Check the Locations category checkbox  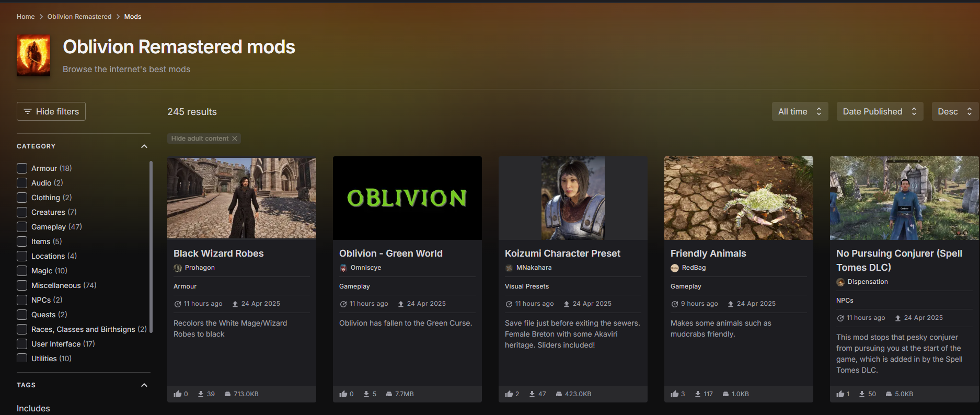coord(22,256)
